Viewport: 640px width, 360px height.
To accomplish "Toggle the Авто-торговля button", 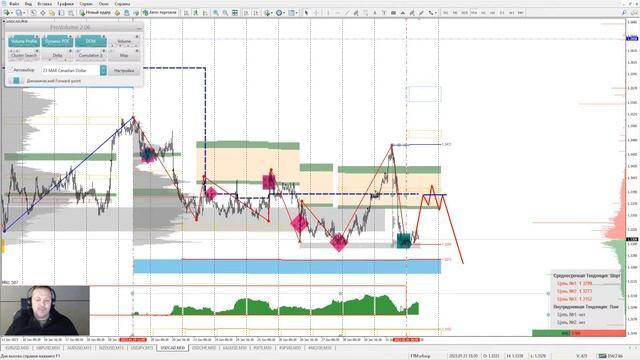I will [x=160, y=13].
